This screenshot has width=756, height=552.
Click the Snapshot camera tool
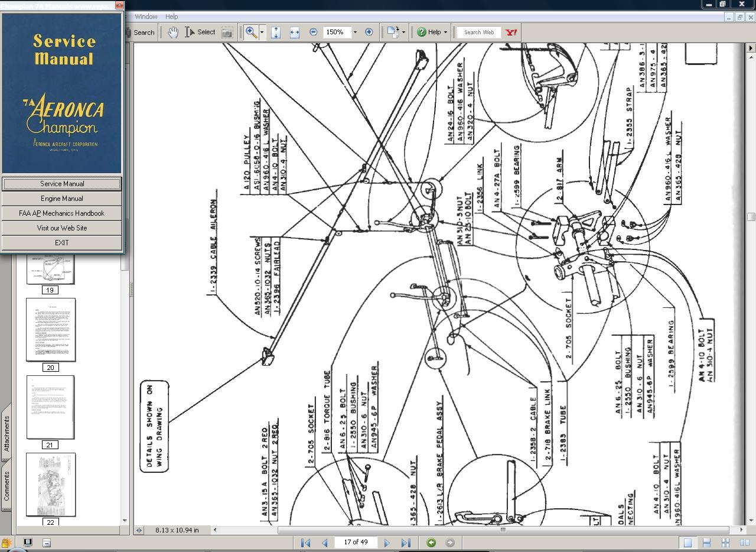coord(227,33)
